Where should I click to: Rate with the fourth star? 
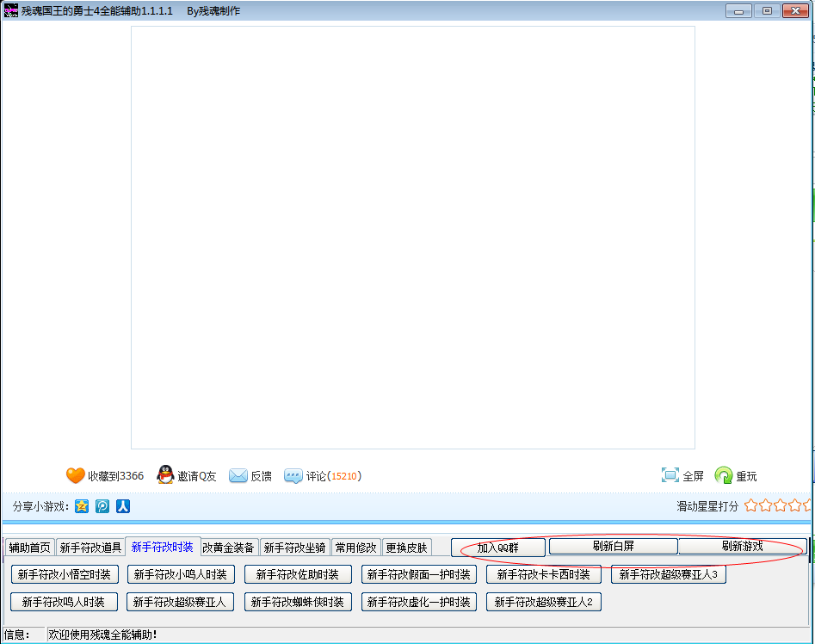point(794,505)
